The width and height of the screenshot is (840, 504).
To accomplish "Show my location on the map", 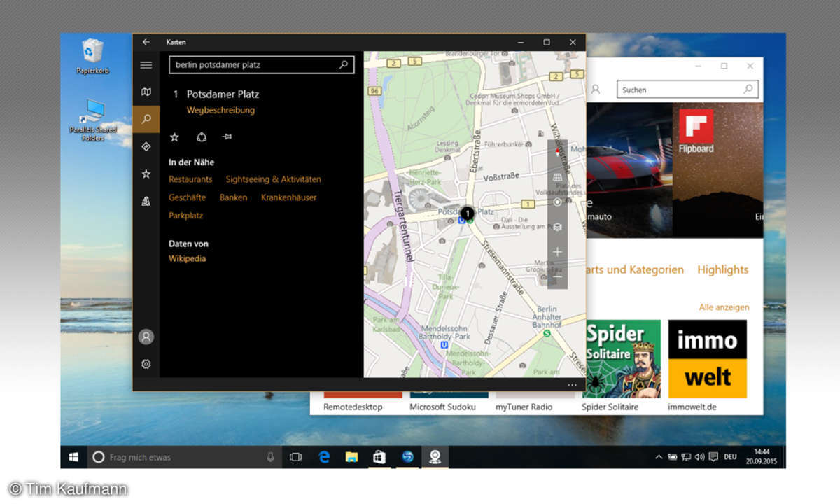I will [x=557, y=202].
